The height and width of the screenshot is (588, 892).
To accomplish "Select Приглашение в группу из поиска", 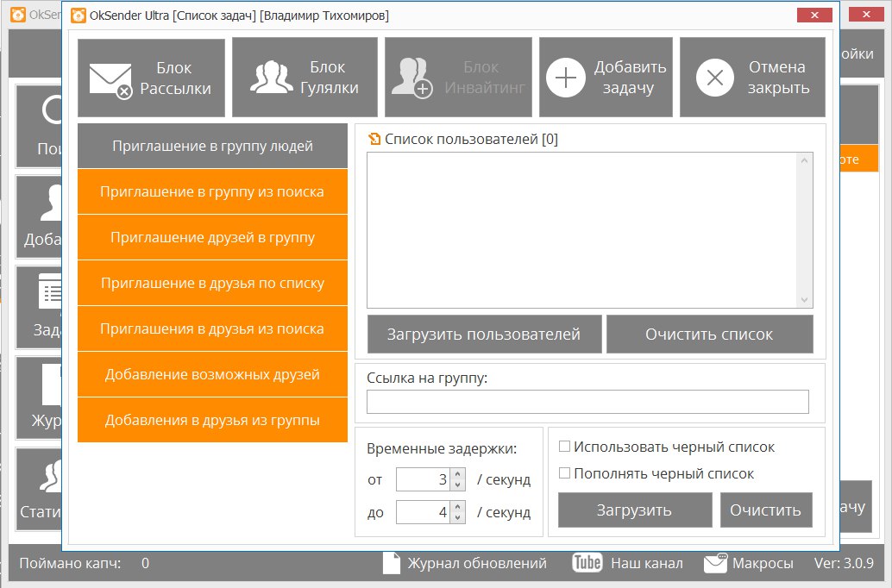I will (x=212, y=191).
